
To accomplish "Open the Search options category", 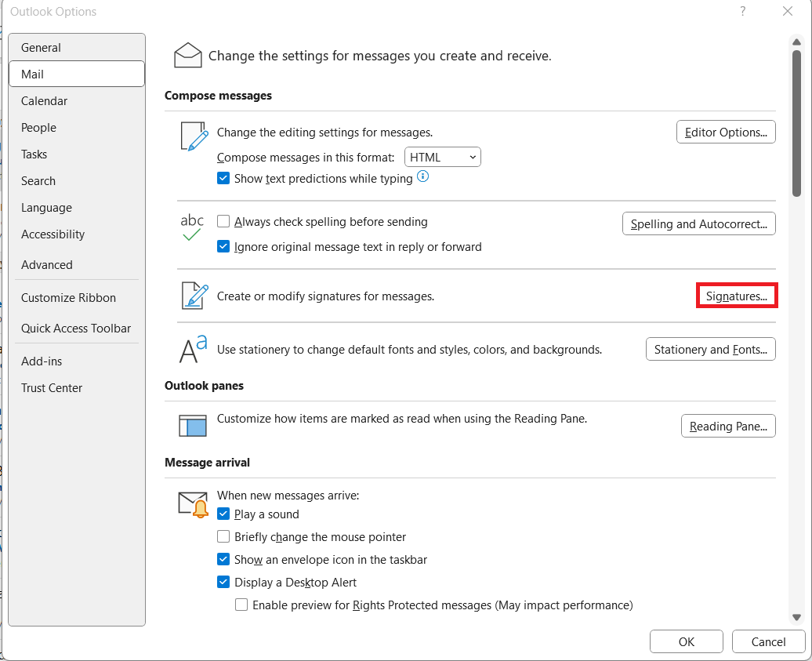I will click(77, 181).
